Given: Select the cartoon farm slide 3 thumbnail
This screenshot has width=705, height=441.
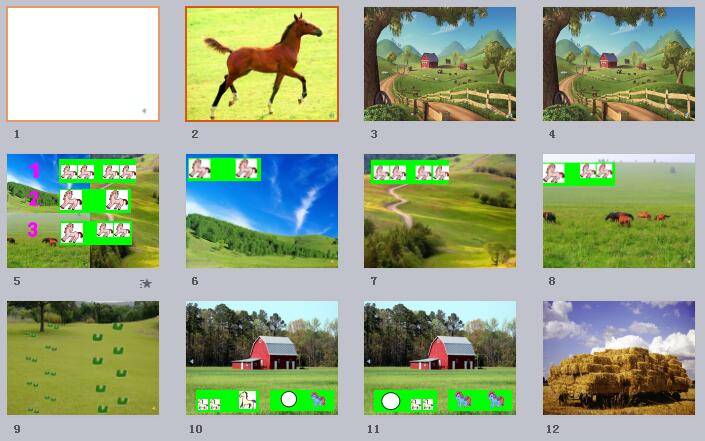Looking at the screenshot, I should 440,64.
